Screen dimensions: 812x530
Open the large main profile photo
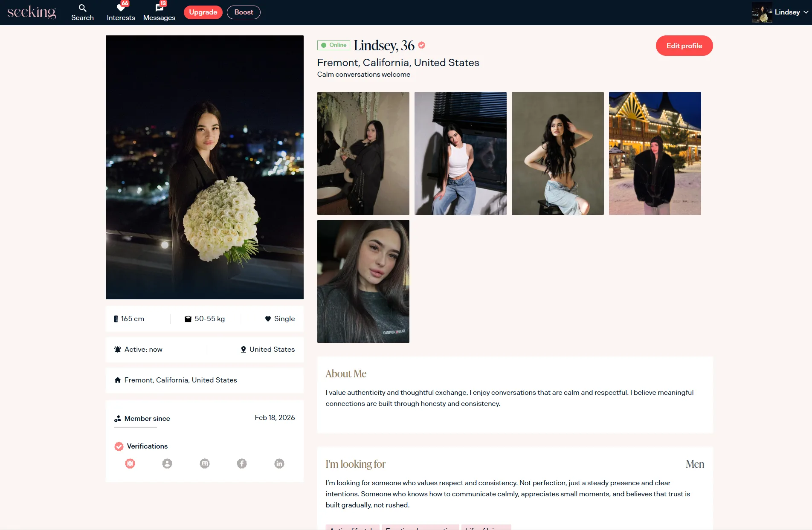(x=205, y=167)
